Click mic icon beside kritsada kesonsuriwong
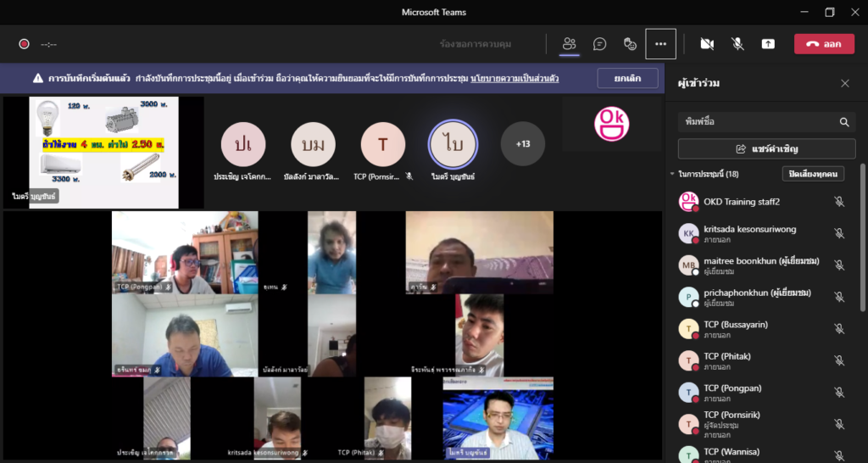Image resolution: width=868 pixels, height=463 pixels. (839, 233)
